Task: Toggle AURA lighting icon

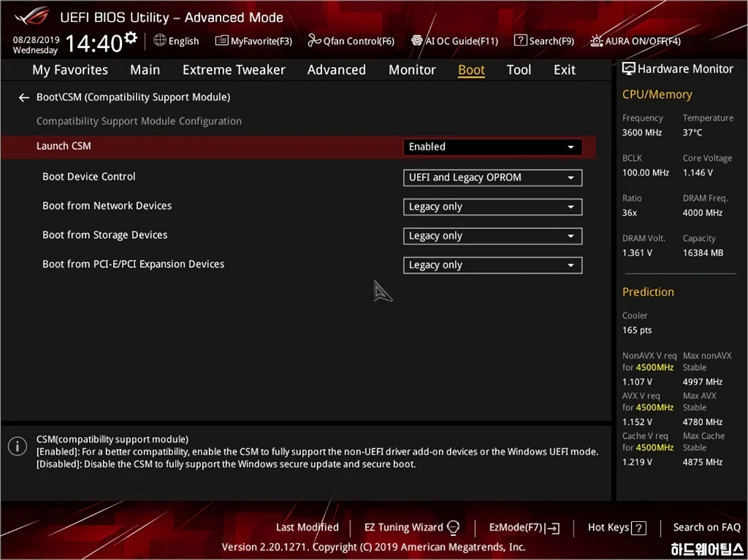Action: [x=596, y=41]
